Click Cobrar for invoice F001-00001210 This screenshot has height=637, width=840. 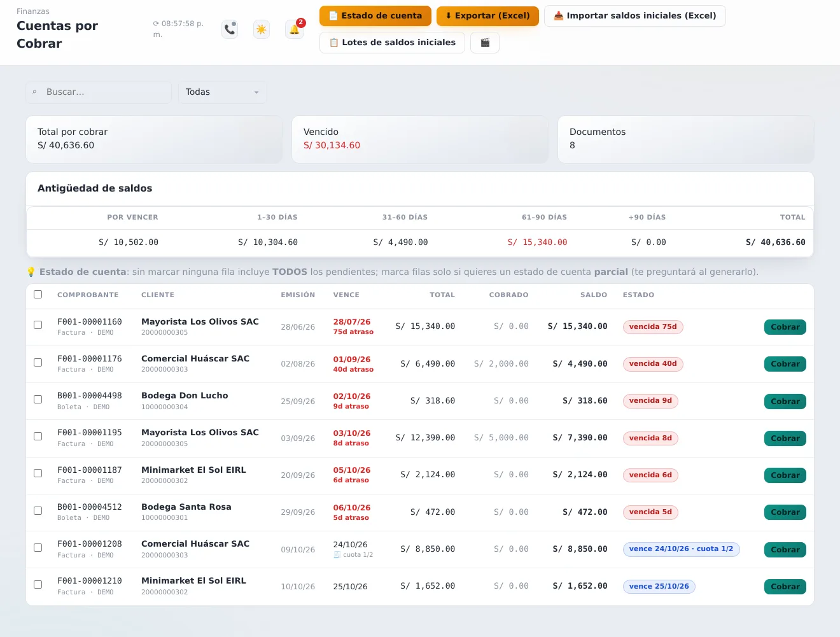pos(785,587)
